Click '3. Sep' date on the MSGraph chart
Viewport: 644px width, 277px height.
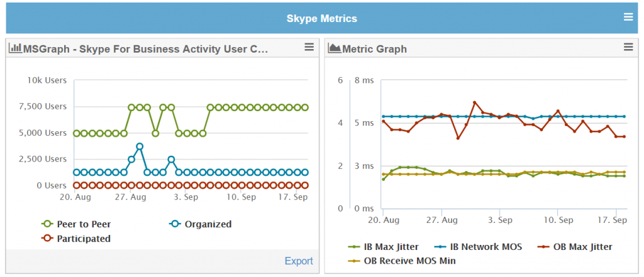[x=186, y=197]
